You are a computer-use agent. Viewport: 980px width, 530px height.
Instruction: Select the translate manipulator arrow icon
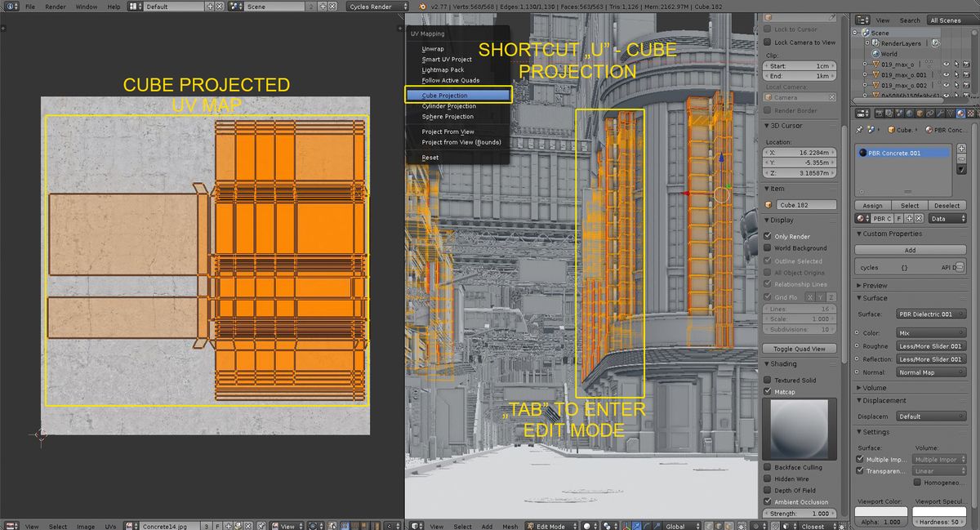[x=638, y=525]
